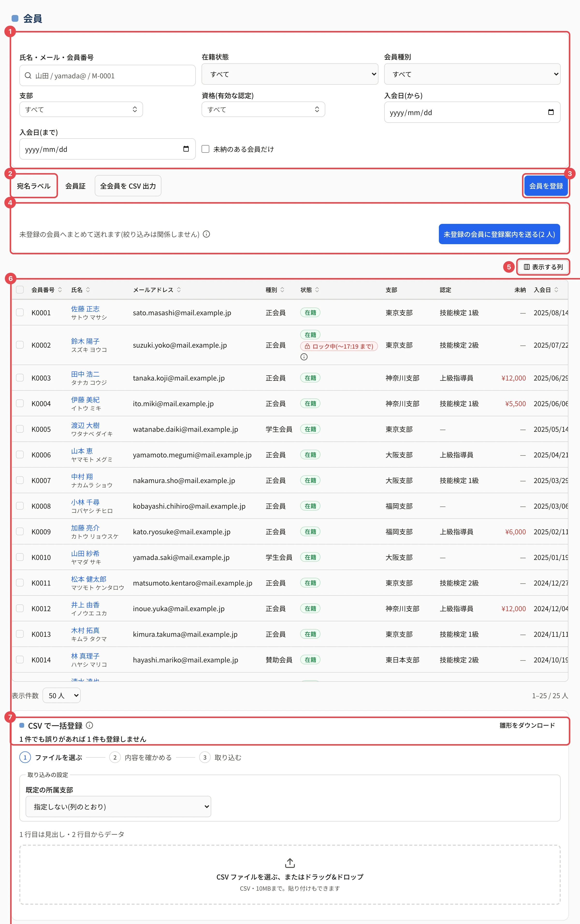
Task: Click the info icon beside bulk-send note
Action: click(x=206, y=234)
